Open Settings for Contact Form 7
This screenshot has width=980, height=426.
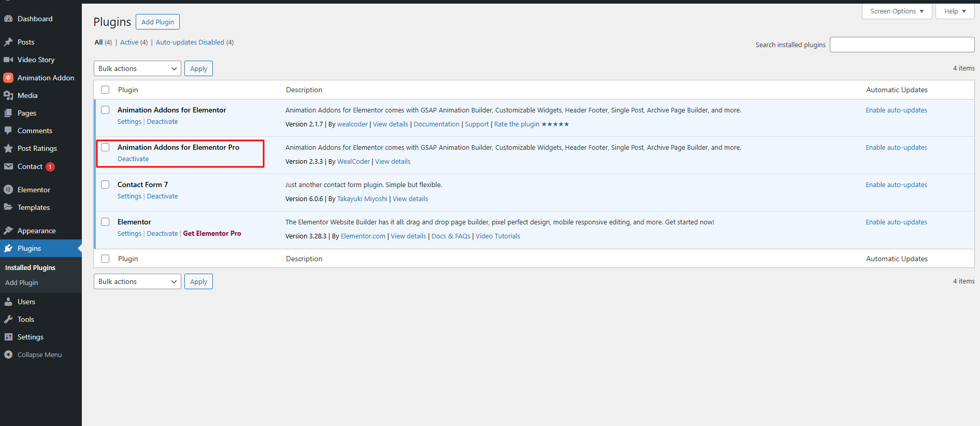[x=129, y=196]
